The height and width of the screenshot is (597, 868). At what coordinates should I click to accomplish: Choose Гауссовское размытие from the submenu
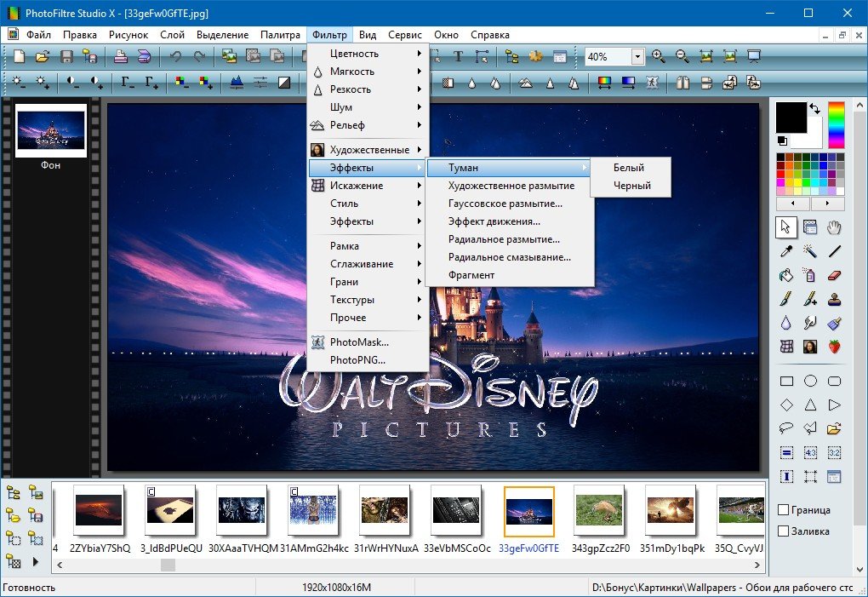point(505,204)
